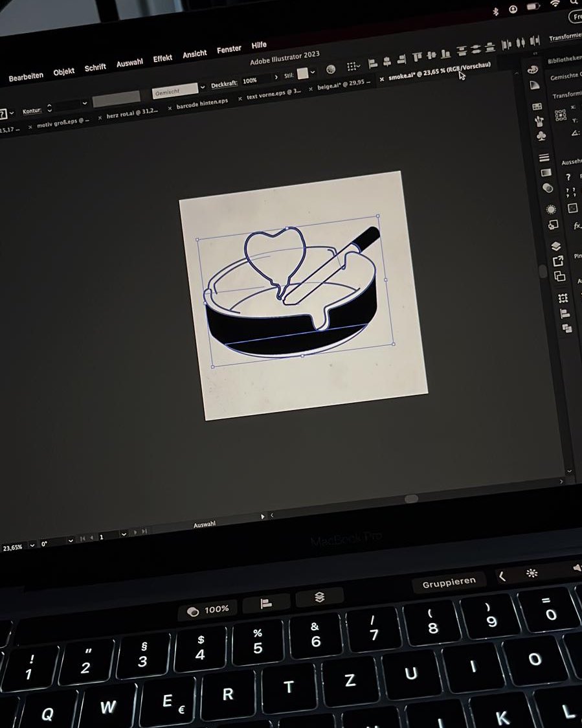Click the Recolor Artwork wheel icon

point(331,69)
